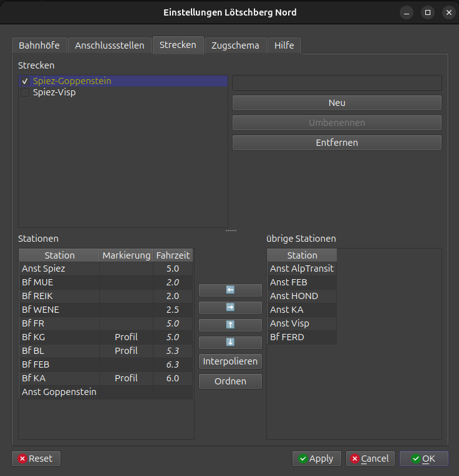This screenshot has height=476, width=459.
Task: Apply settings with the Apply button
Action: 317,459
